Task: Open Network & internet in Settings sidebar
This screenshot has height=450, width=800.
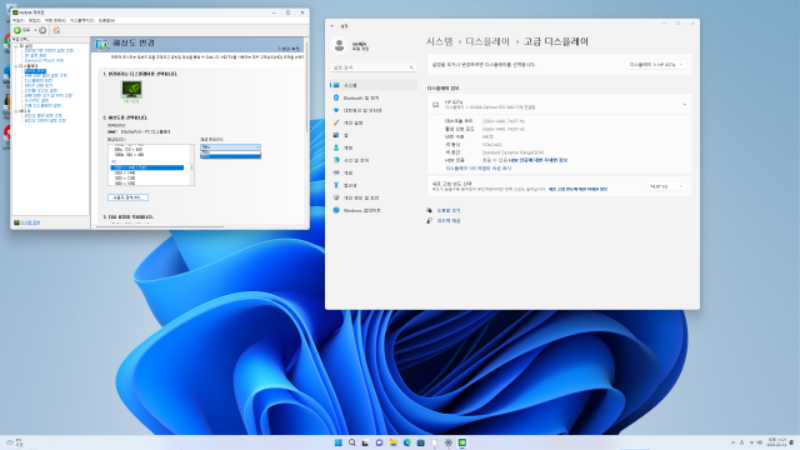Action: point(373,110)
